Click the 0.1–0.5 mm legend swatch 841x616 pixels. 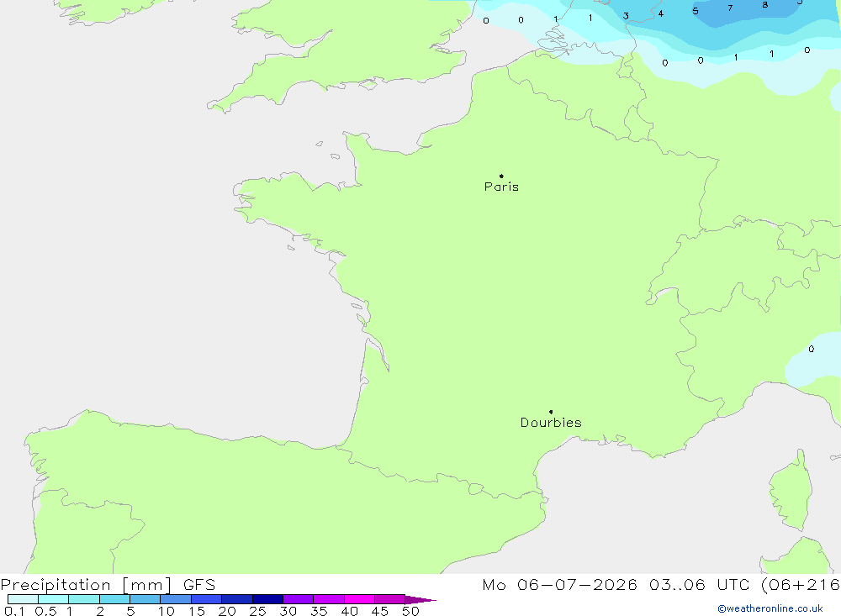pyautogui.click(x=23, y=599)
